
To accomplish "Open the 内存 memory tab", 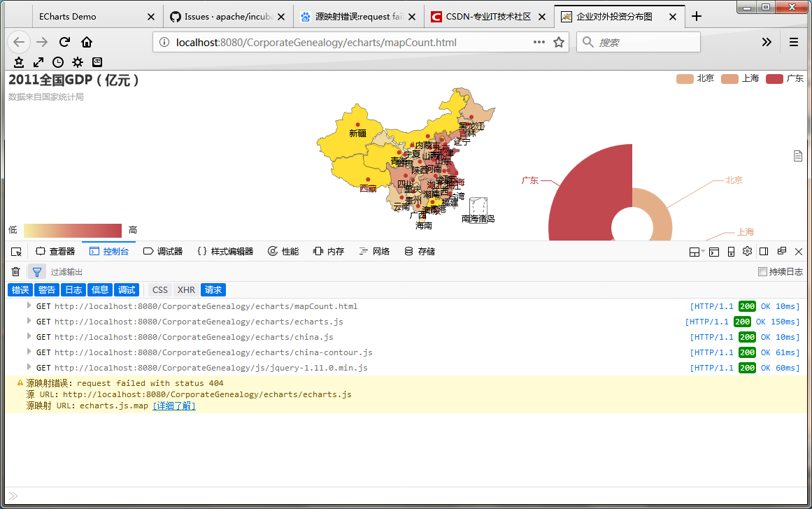I will [x=329, y=252].
